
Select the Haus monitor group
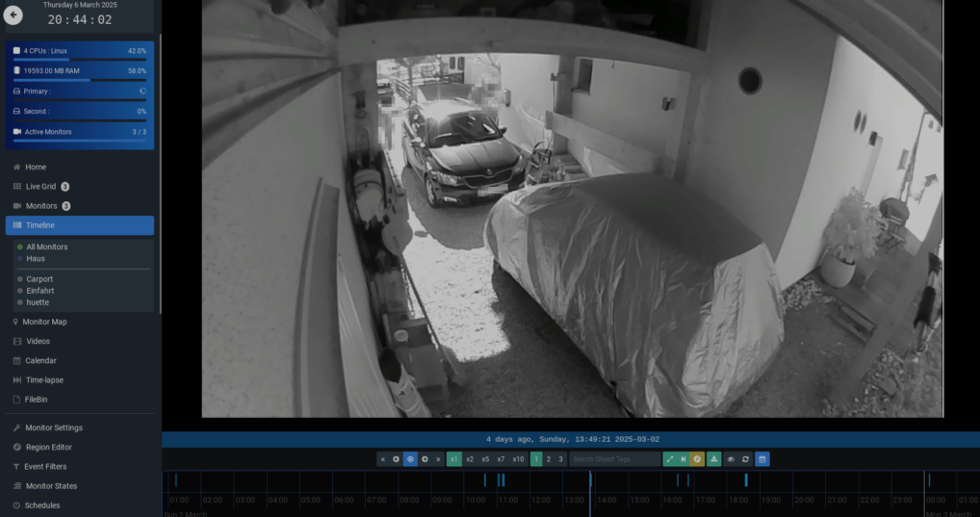click(x=36, y=259)
